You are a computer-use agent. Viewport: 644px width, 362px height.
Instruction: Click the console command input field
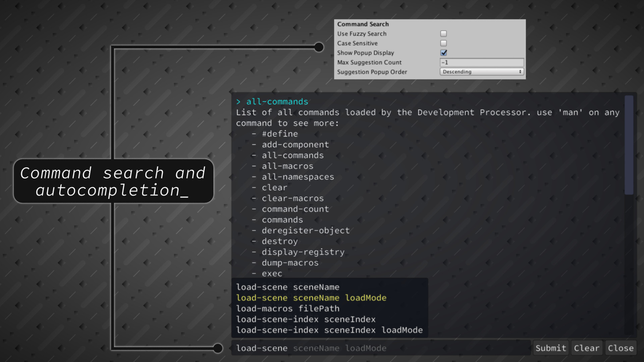(381, 348)
